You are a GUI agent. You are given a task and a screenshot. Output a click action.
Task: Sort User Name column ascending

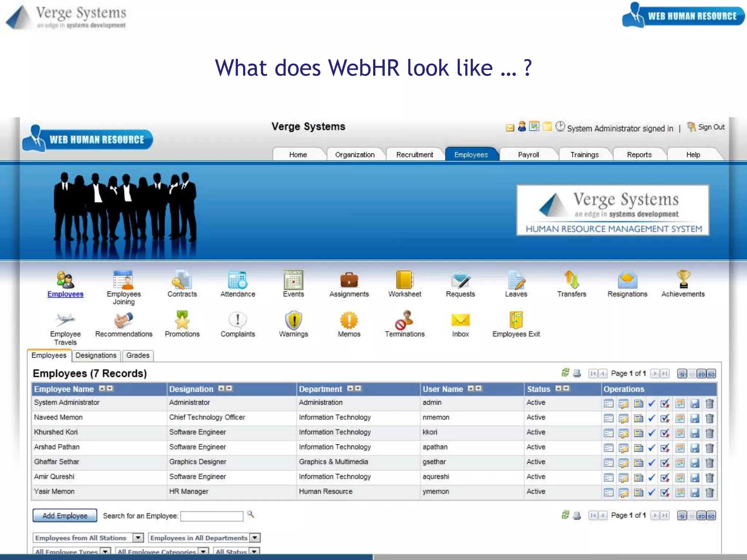coord(471,388)
